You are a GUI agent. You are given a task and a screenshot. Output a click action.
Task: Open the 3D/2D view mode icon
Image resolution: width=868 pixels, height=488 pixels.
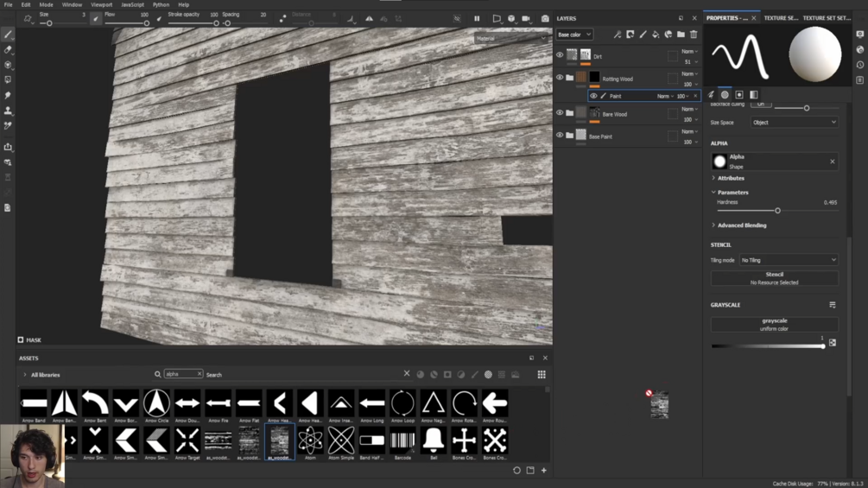tap(511, 19)
